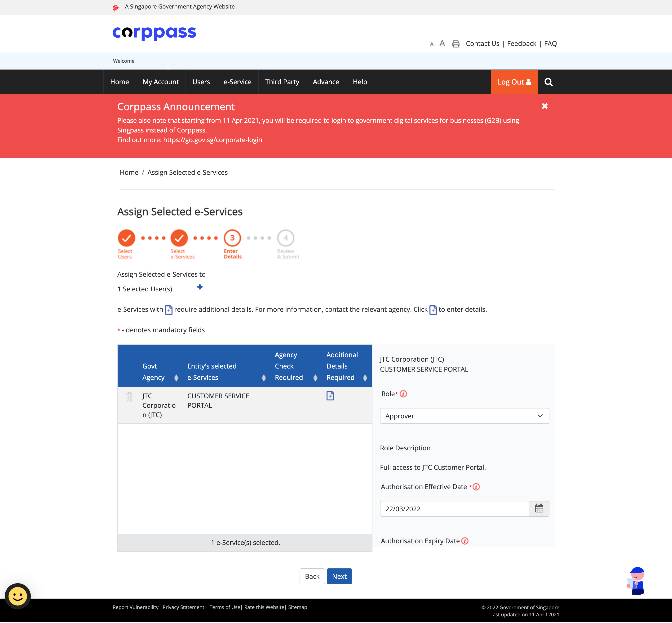This screenshot has width=672, height=623.
Task: Click the Role info icon
Action: (x=403, y=394)
